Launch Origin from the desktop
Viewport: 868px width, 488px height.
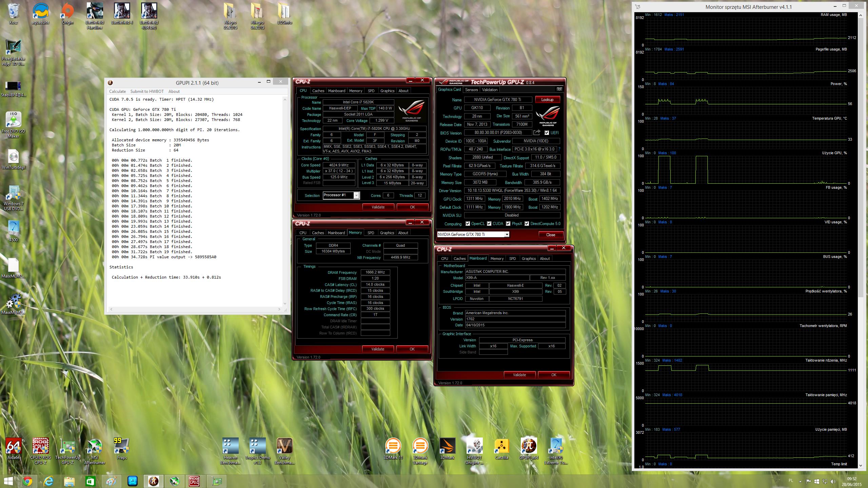[67, 14]
